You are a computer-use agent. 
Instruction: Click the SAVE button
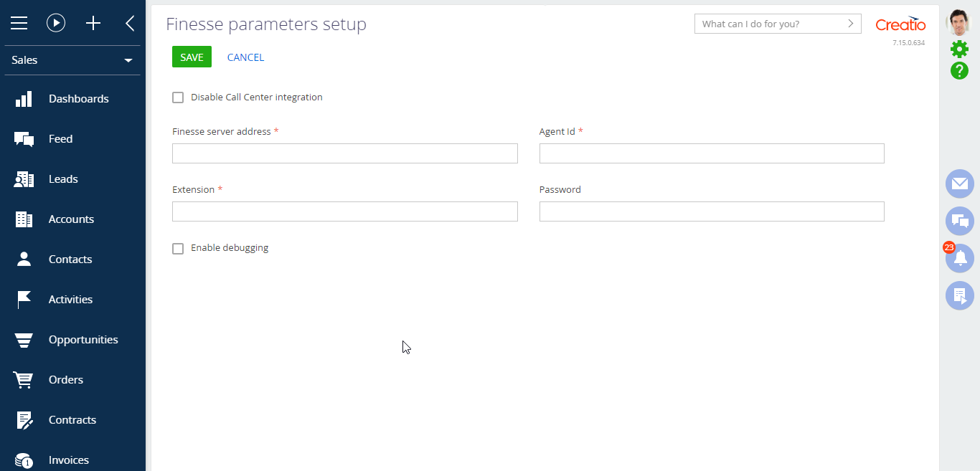coord(192,57)
